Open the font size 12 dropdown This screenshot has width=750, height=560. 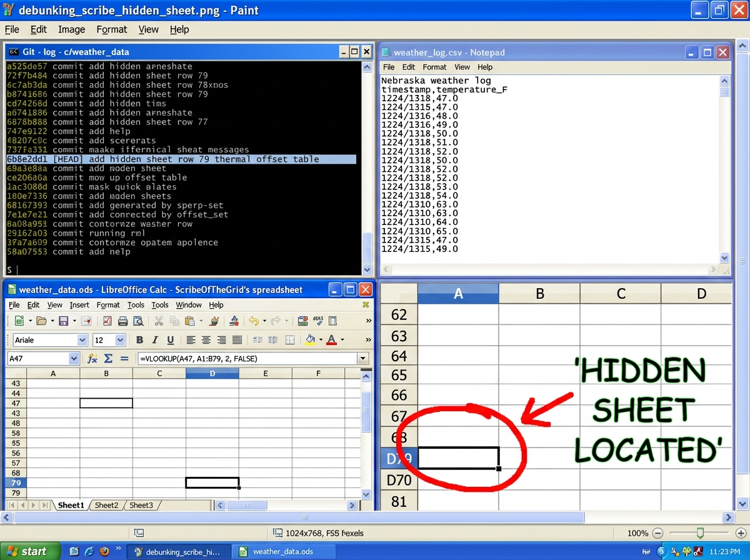pyautogui.click(x=121, y=340)
